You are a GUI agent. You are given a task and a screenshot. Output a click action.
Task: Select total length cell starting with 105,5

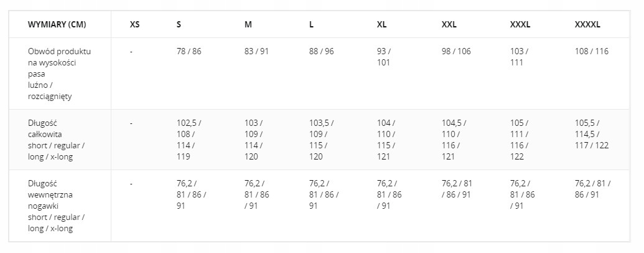pos(592,134)
